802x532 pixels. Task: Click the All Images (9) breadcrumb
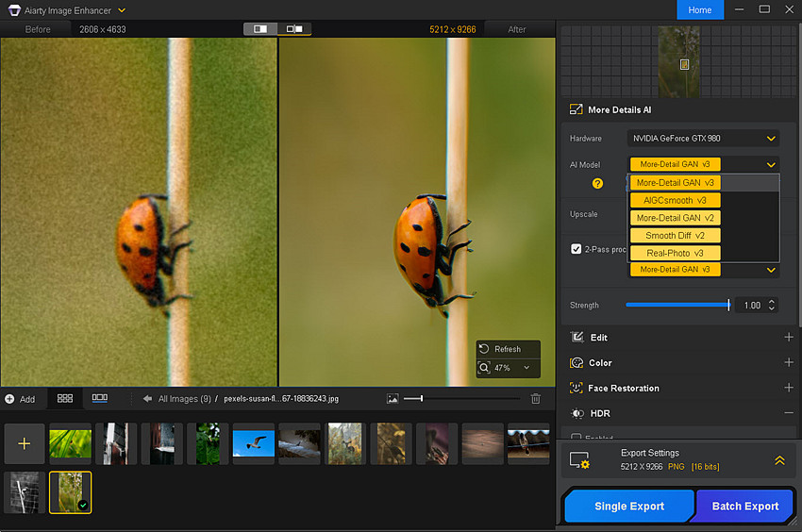click(185, 398)
